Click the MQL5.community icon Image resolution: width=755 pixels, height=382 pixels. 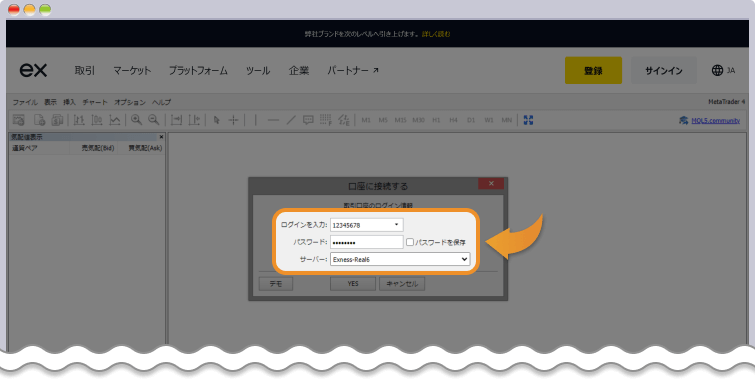coord(683,120)
